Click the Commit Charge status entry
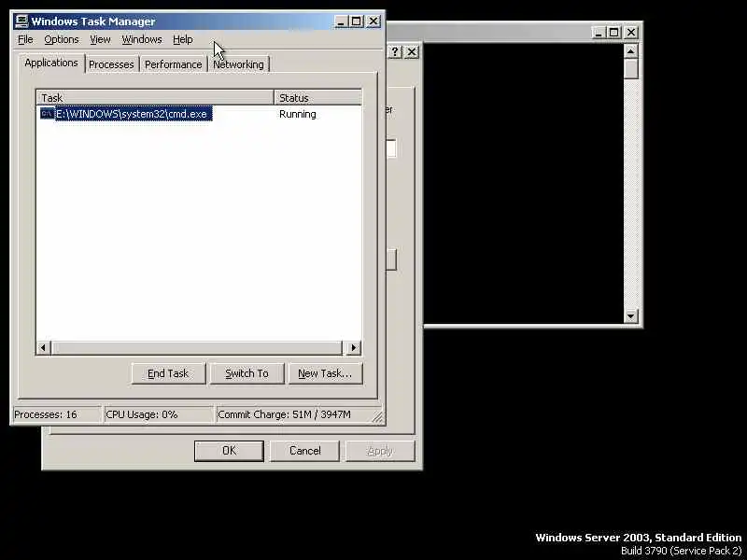 [294, 414]
